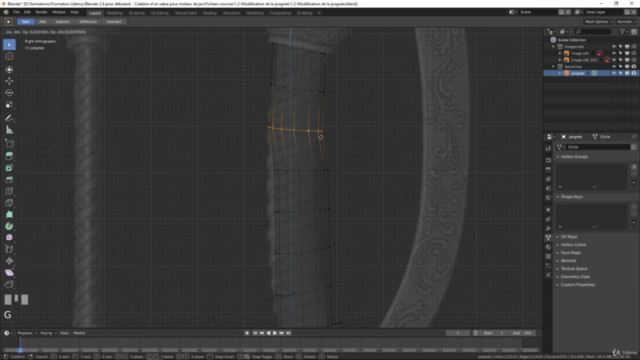Activate the Loop Cut tool
Screen dimensions: 640x360
[9, 191]
